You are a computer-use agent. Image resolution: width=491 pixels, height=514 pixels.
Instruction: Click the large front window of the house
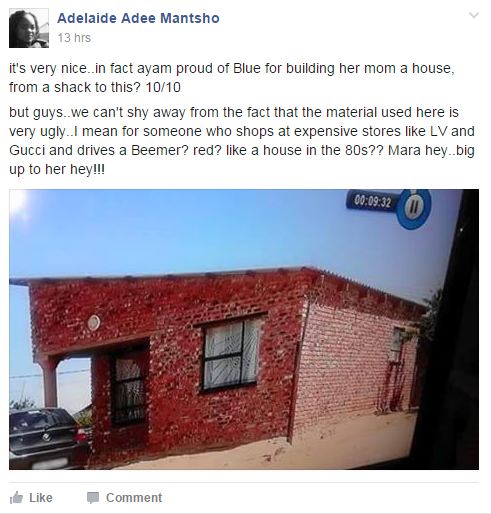pos(230,354)
